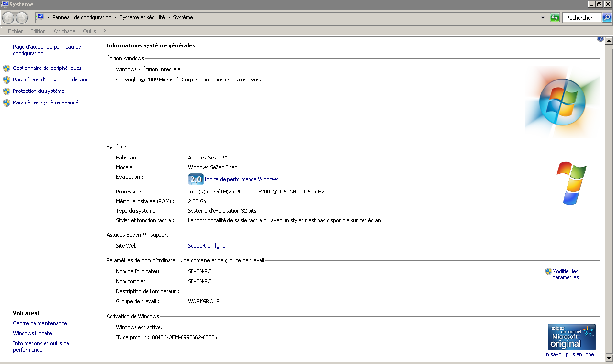Click the Stylet et fonction tactile label
Image resolution: width=613 pixels, height=364 pixels.
coord(145,220)
